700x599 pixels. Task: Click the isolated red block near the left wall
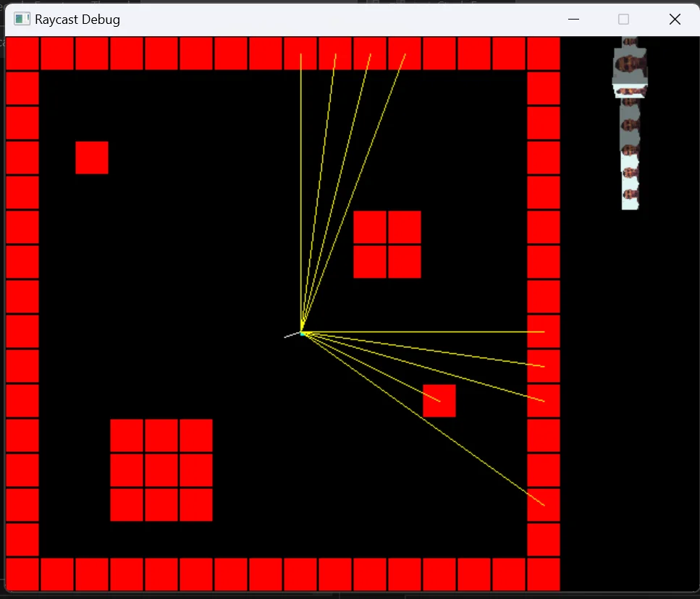[92, 158]
